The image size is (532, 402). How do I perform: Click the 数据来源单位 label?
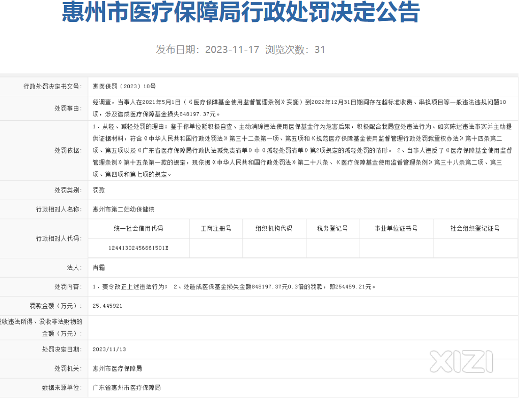(62, 387)
